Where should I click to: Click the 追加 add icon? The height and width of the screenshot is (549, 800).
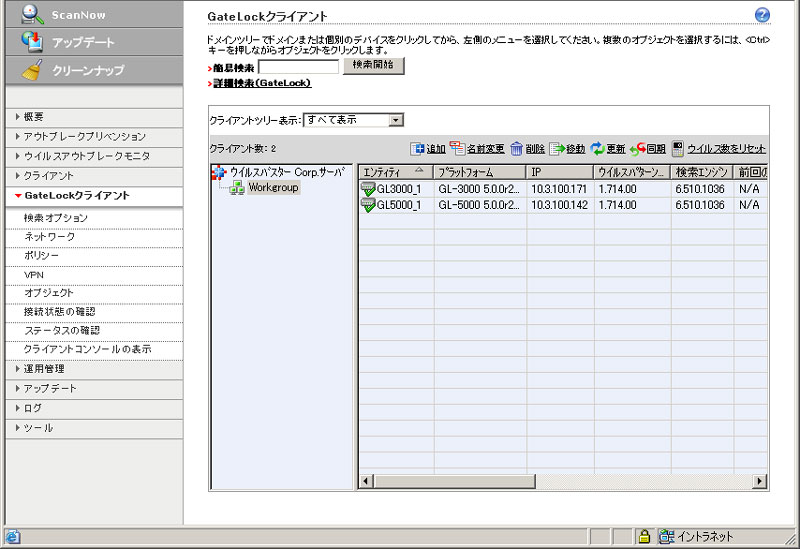417,148
